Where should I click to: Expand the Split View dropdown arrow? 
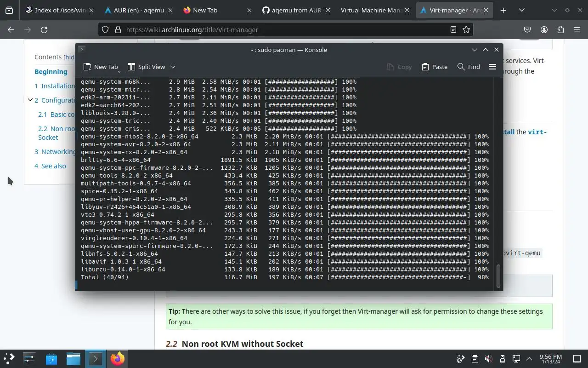(x=173, y=67)
